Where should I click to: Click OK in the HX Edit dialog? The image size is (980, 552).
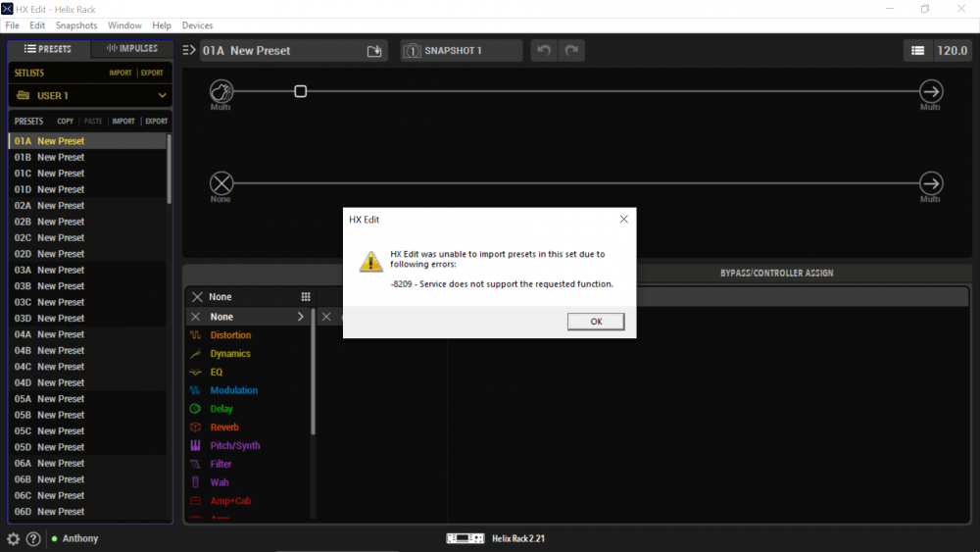[596, 322]
